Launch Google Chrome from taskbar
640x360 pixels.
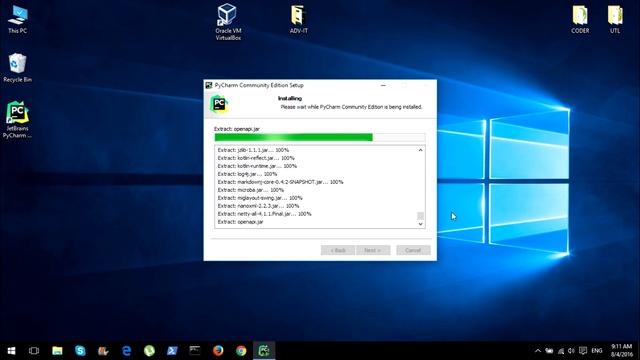[241, 351]
